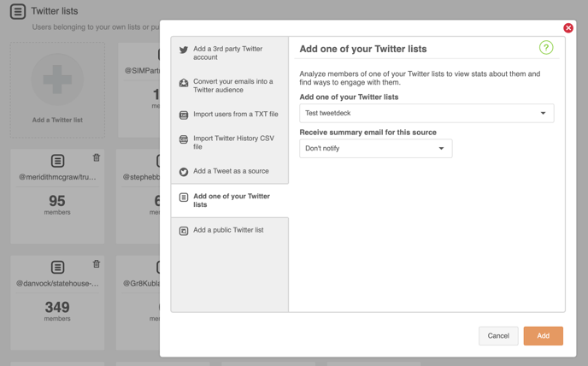Viewport: 588px width, 366px height.
Task: Select Add one of your Twitter lists tab
Action: (230, 200)
